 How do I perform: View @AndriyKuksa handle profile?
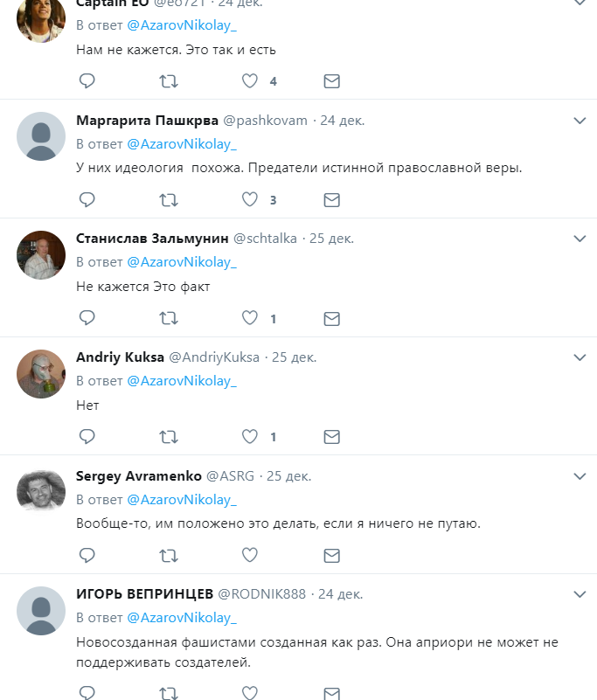pos(214,357)
